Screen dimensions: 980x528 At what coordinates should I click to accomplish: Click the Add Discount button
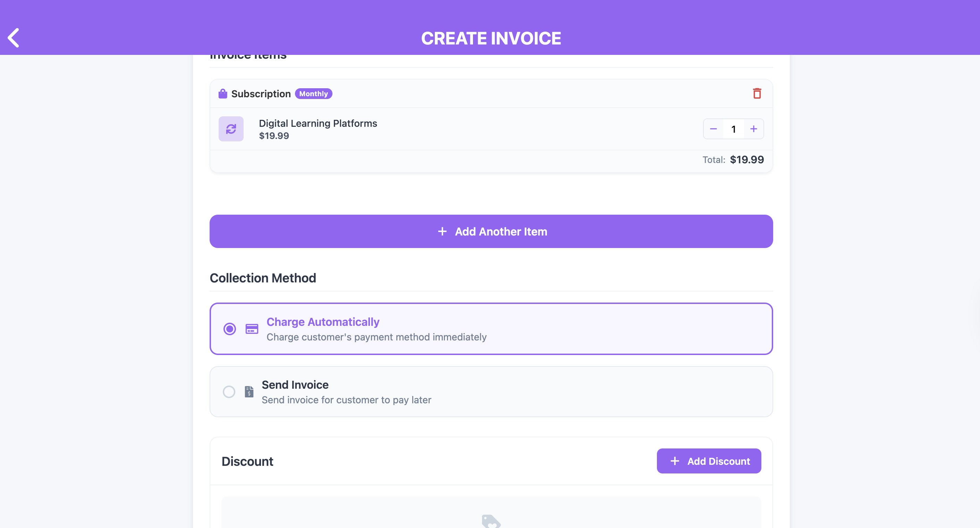[x=708, y=461]
